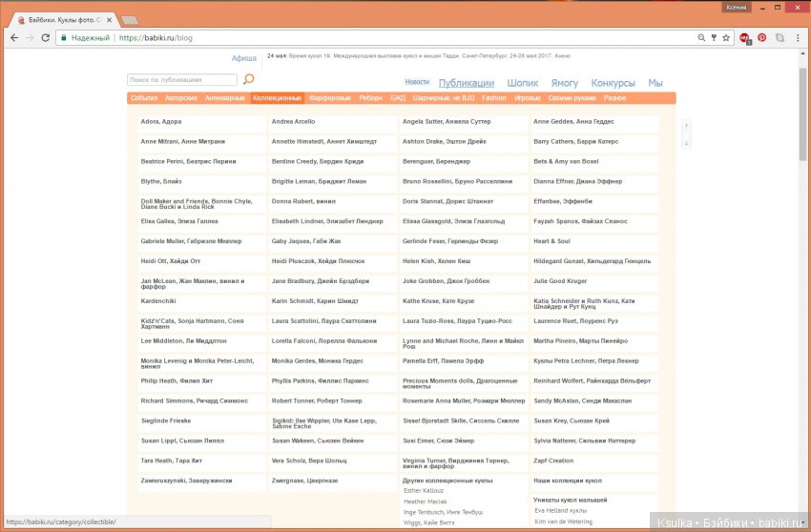The image size is (811, 532).
Task: Open the Zapf Creation link
Action: (553, 460)
